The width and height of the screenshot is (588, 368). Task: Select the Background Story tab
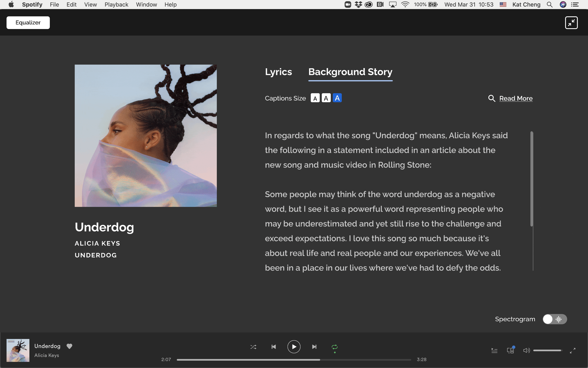350,72
